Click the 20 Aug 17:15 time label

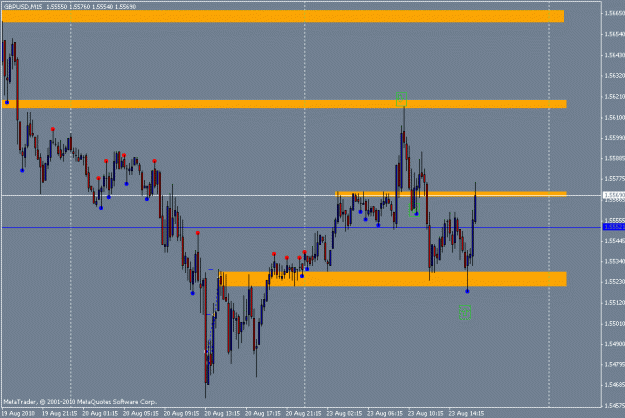(x=263, y=413)
